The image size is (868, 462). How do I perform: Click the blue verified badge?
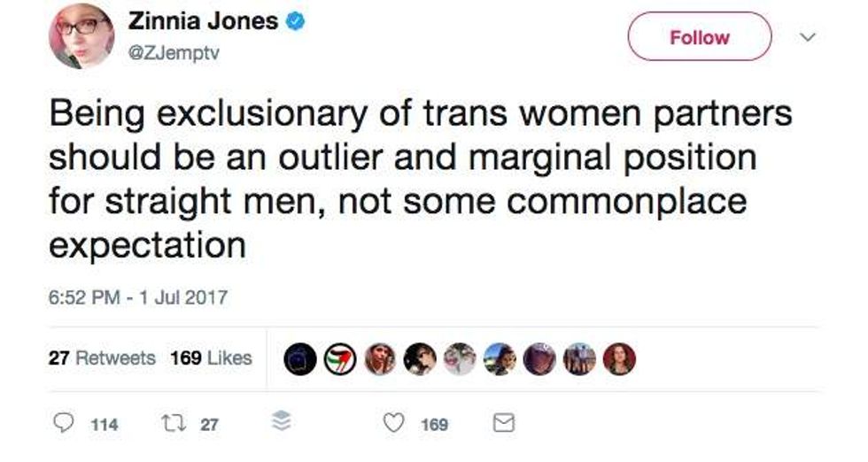point(298,22)
